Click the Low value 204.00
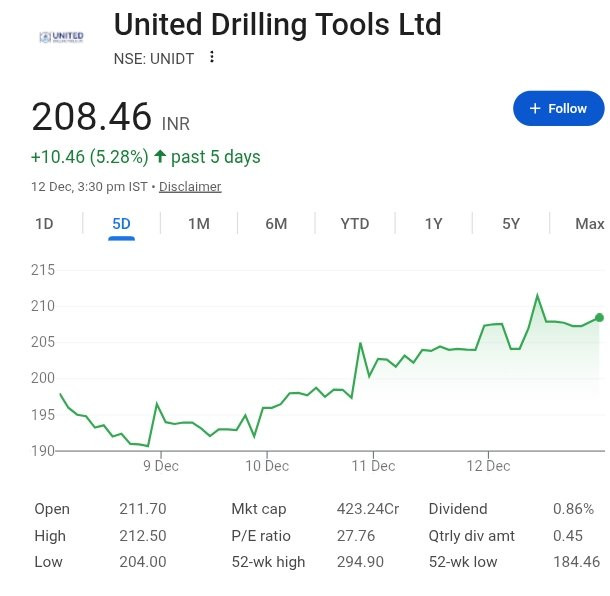610x596 pixels. tap(143, 562)
